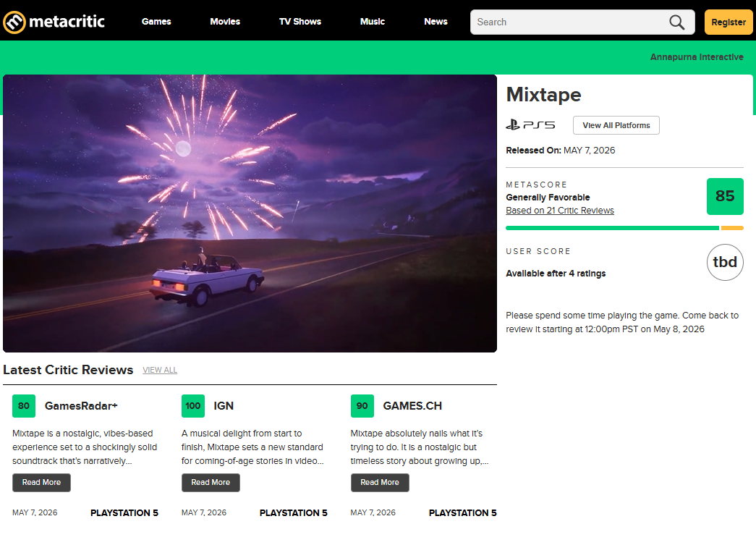The width and height of the screenshot is (756, 545).
Task: Click the View All Platforms button
Action: (616, 125)
